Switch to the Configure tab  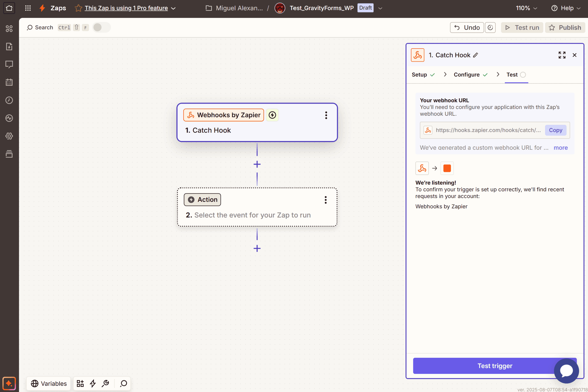pos(470,74)
